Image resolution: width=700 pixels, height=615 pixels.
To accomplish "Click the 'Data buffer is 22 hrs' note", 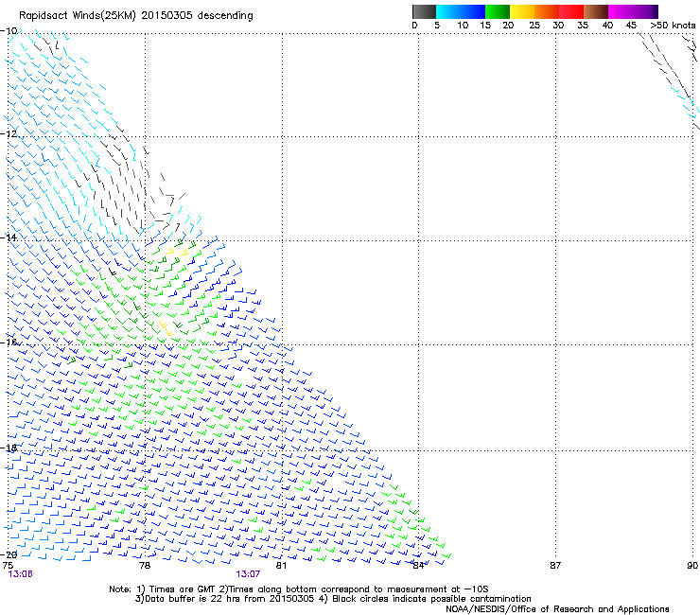I will tap(333, 599).
